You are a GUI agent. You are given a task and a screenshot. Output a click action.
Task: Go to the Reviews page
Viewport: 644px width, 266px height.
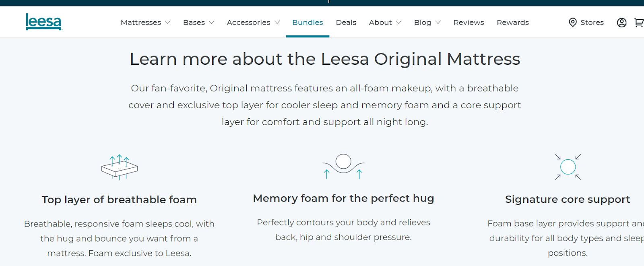tap(469, 23)
